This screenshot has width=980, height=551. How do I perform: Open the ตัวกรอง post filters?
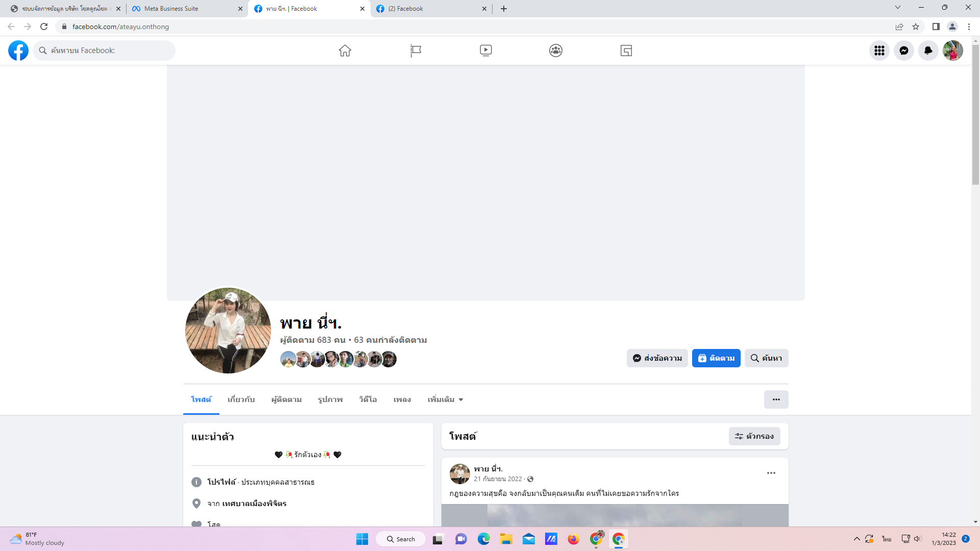[754, 436]
